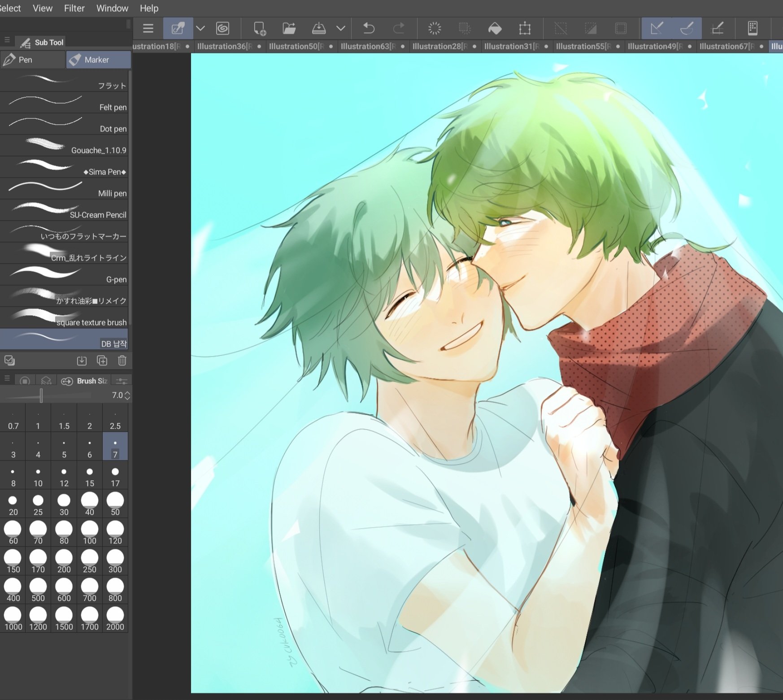Viewport: 783px width, 700px height.
Task: Set brush size preset to 100
Action: 89,533
